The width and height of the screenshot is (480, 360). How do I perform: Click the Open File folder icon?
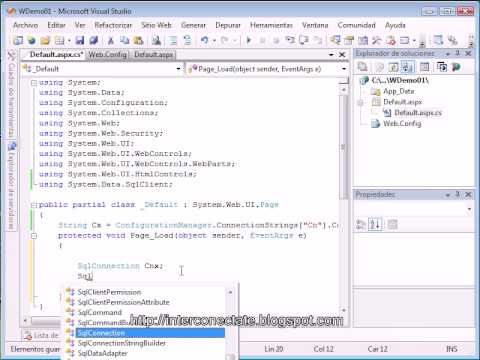45,40
